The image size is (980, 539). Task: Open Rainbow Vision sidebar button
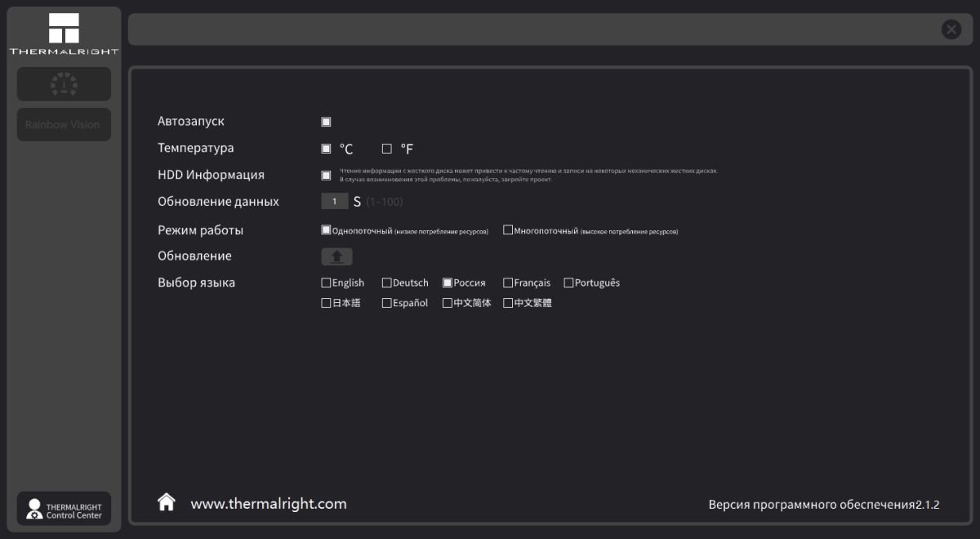[x=64, y=125]
